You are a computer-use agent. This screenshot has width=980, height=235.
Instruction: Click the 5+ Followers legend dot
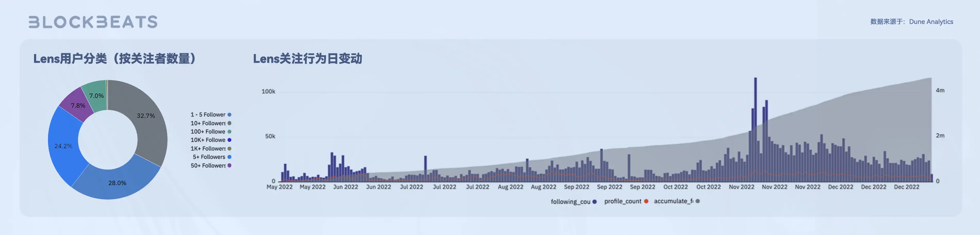(x=230, y=157)
